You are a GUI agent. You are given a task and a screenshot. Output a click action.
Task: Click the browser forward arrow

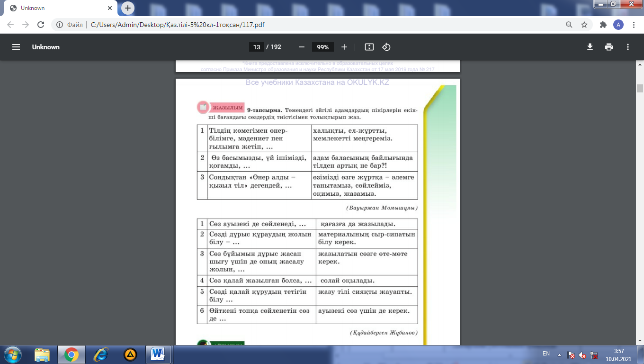[x=26, y=25]
